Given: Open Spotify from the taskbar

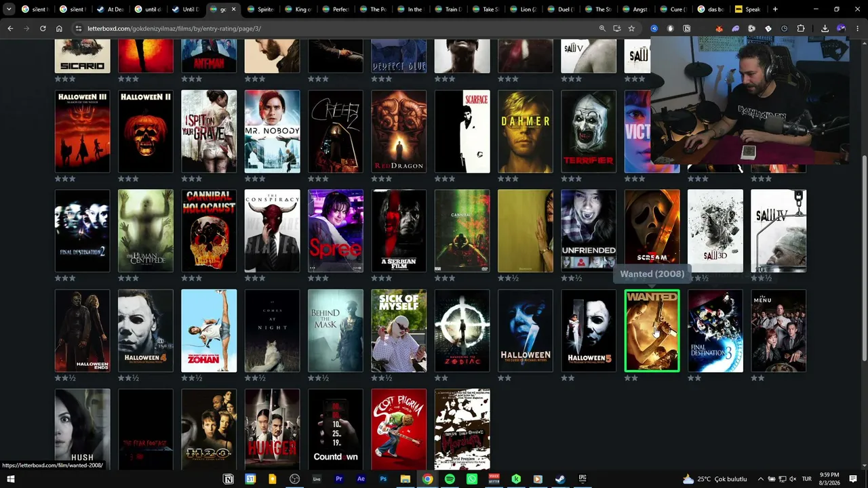Looking at the screenshot, I should click(450, 479).
